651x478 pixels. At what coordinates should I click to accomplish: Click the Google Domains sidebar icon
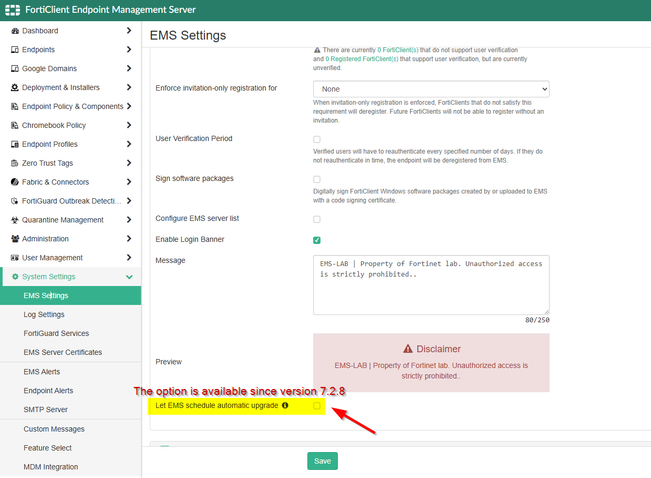pos(15,69)
